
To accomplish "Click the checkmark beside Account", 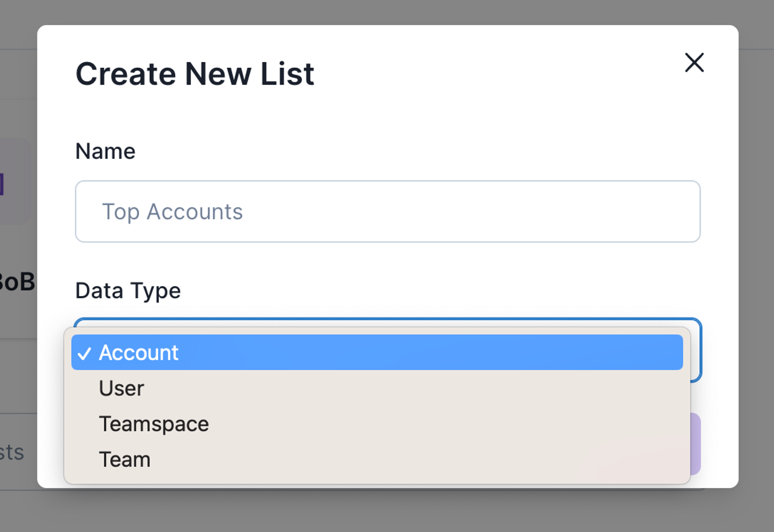I will click(84, 353).
